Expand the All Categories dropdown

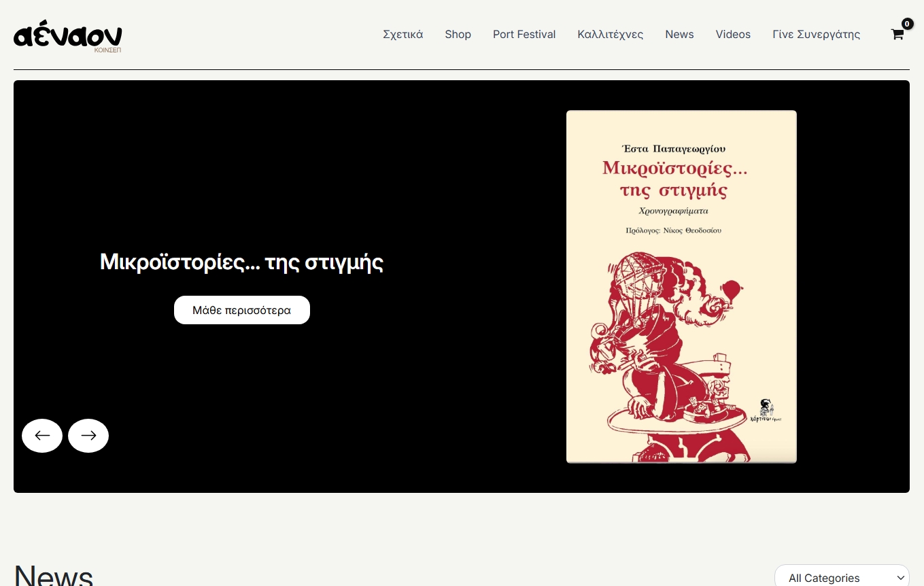pos(842,576)
